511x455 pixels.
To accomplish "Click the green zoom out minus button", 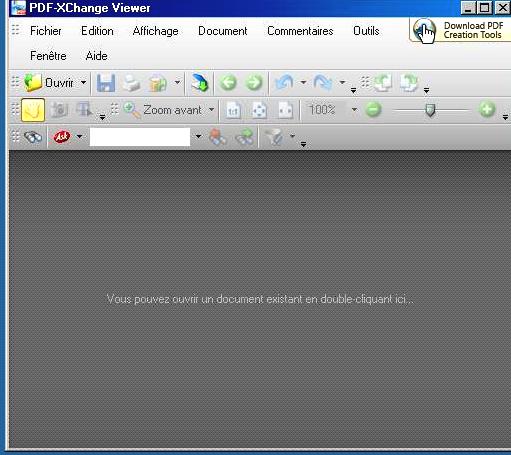I will pyautogui.click(x=373, y=110).
